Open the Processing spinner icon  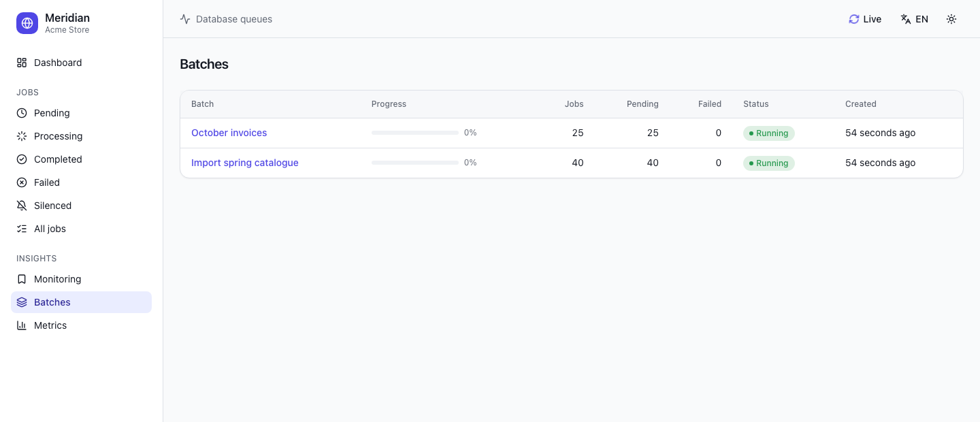[x=22, y=136]
